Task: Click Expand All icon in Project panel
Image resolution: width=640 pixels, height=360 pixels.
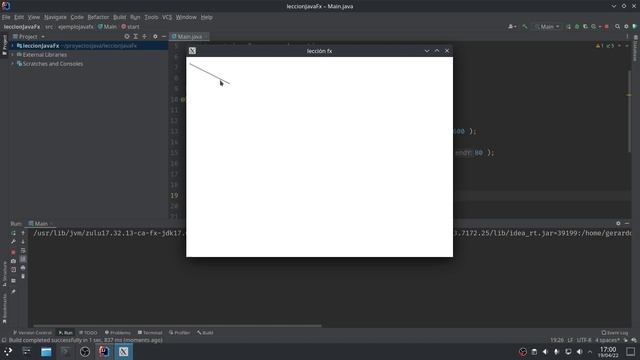Action: click(x=136, y=36)
